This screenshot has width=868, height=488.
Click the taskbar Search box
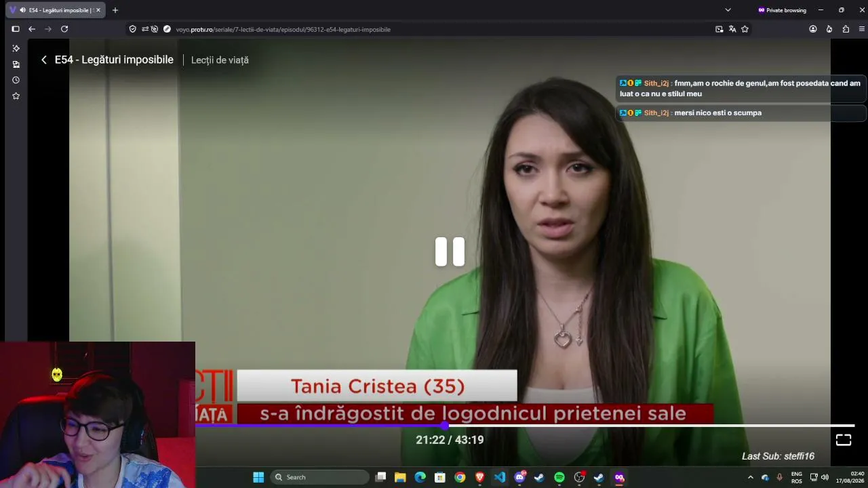click(319, 477)
